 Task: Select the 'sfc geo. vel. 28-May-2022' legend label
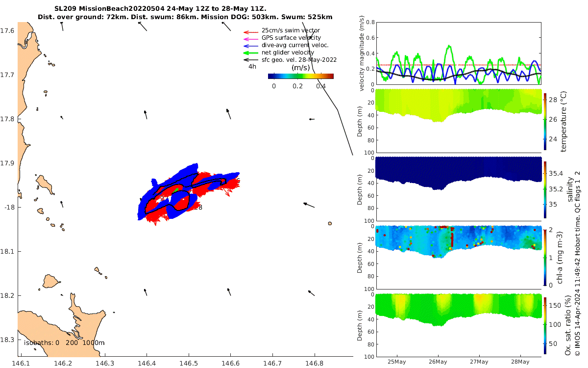299,60
